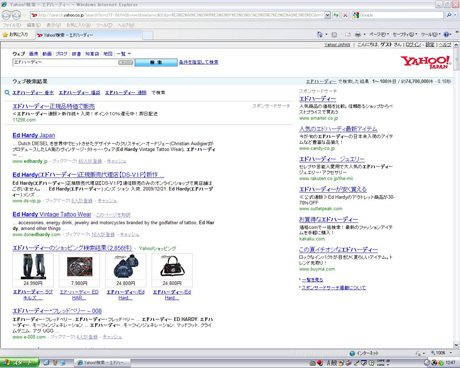Click the magnifier icon beside related searches

[x=7, y=92]
